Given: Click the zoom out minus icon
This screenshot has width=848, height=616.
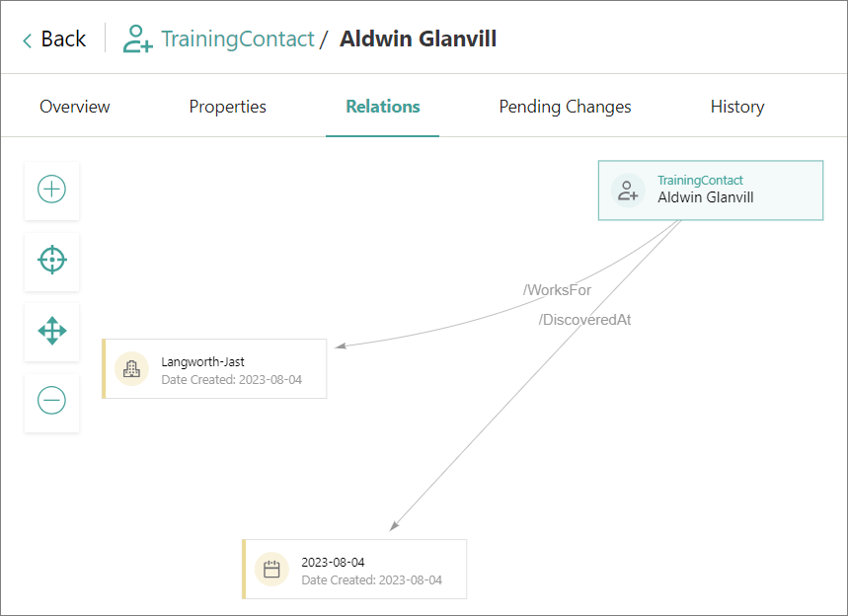Looking at the screenshot, I should 51,401.
